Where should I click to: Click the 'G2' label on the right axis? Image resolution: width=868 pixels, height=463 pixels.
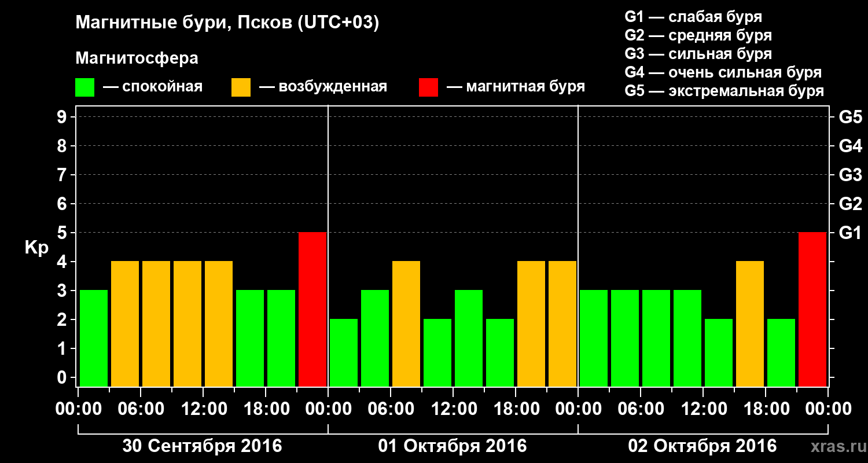850,204
